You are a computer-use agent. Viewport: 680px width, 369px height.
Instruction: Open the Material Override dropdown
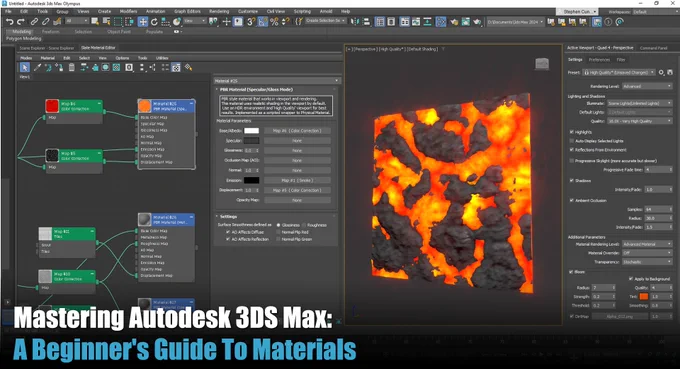647,253
